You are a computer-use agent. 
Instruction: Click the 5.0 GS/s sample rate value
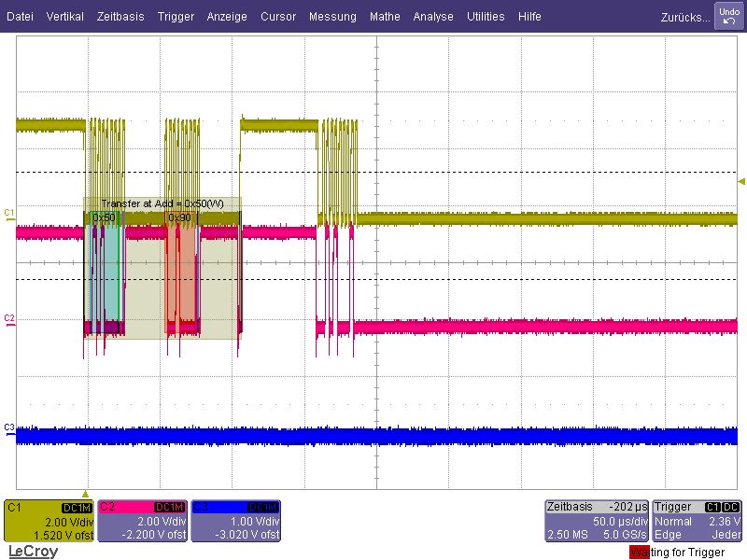tap(625, 535)
